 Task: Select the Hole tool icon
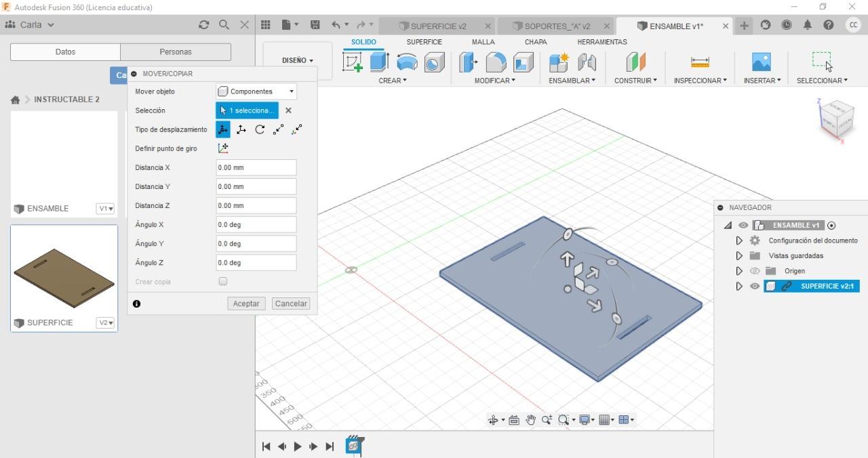click(x=434, y=62)
